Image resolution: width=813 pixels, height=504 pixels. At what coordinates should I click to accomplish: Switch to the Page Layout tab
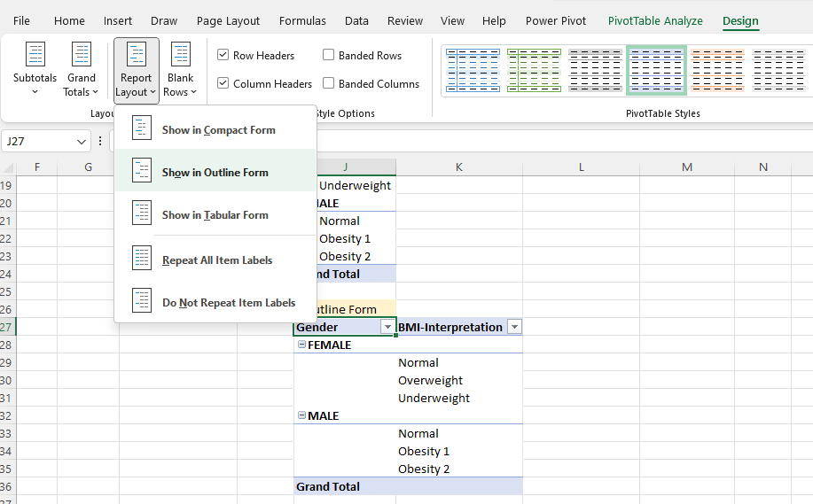228,20
